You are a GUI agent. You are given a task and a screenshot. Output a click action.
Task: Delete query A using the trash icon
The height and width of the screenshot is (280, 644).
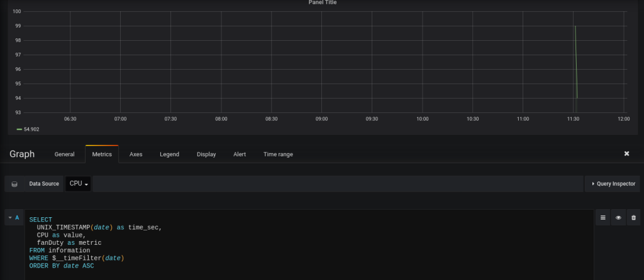(x=633, y=218)
